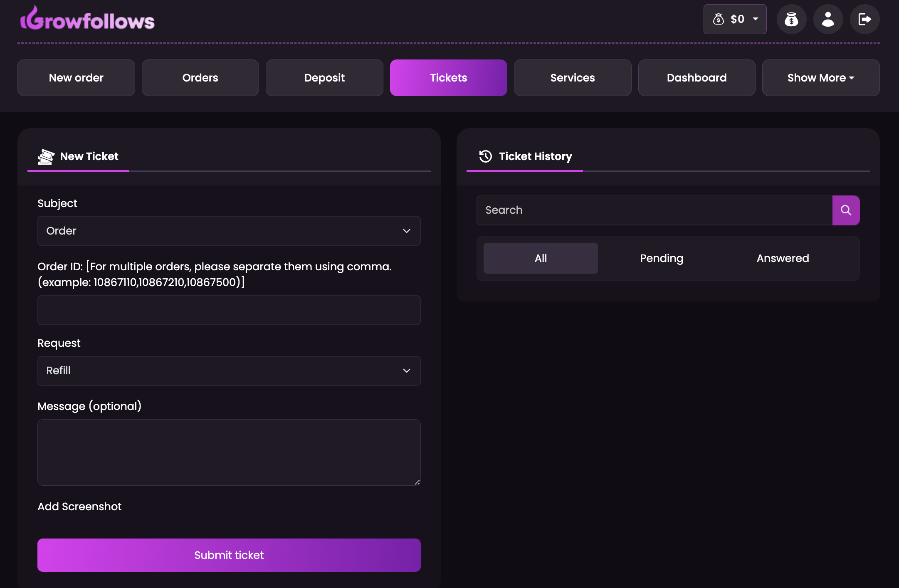Click the Ticket History clock icon
This screenshot has height=588, width=899.
coord(485,156)
